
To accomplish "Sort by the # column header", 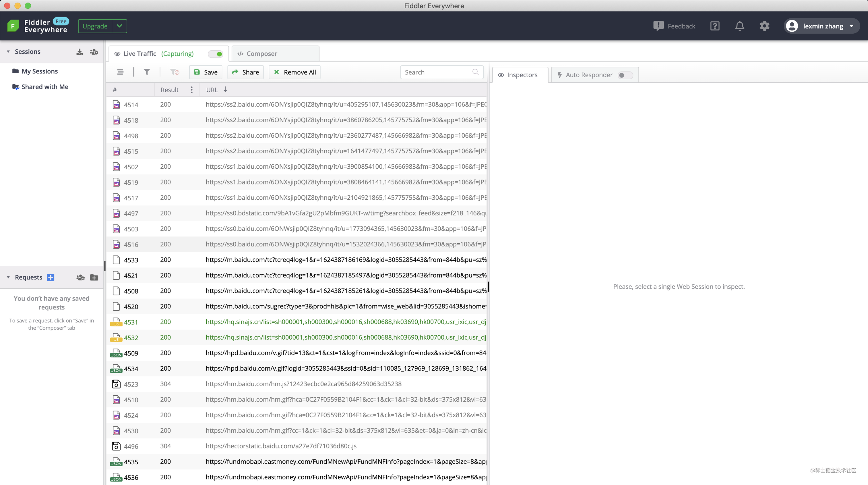I will pos(115,90).
